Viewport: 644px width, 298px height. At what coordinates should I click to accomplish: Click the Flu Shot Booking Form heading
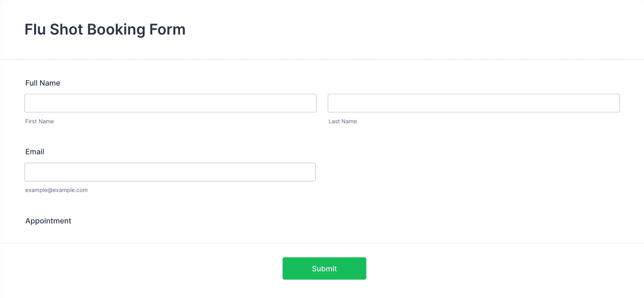tap(105, 29)
